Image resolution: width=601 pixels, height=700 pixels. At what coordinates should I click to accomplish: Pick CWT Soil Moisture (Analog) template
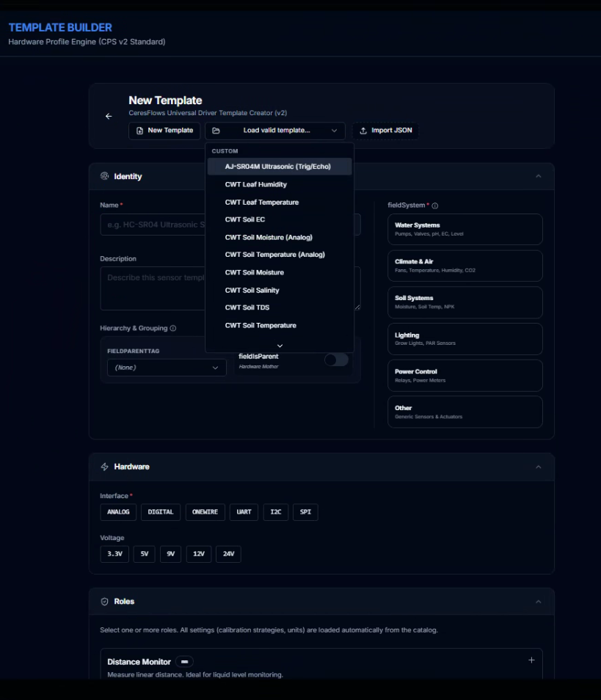(x=280, y=238)
